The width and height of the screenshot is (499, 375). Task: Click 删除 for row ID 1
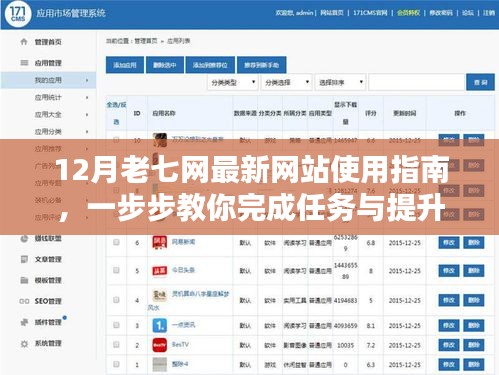(473, 365)
